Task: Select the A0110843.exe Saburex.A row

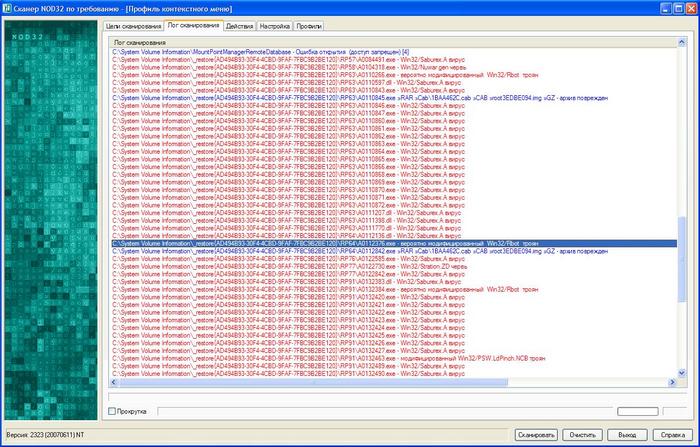Action: [394, 90]
